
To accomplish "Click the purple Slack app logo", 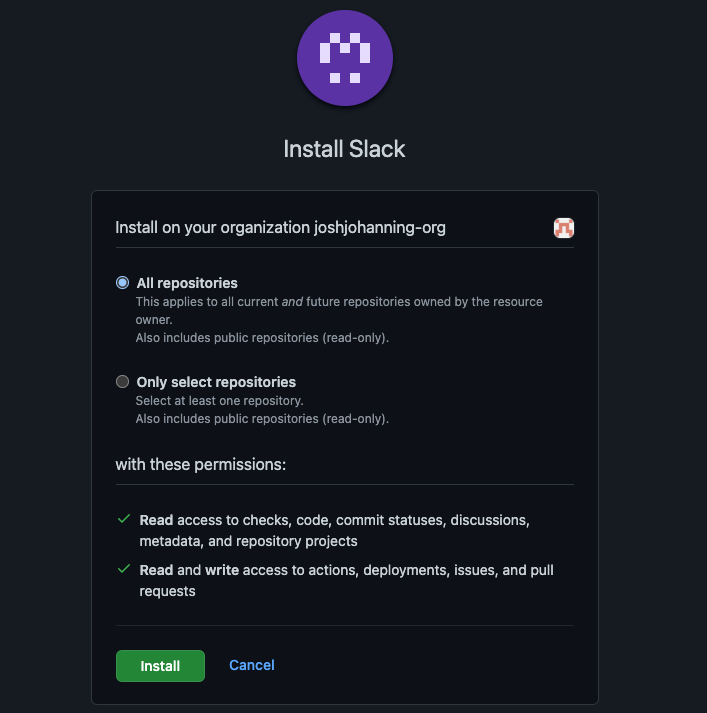I will click(344, 58).
